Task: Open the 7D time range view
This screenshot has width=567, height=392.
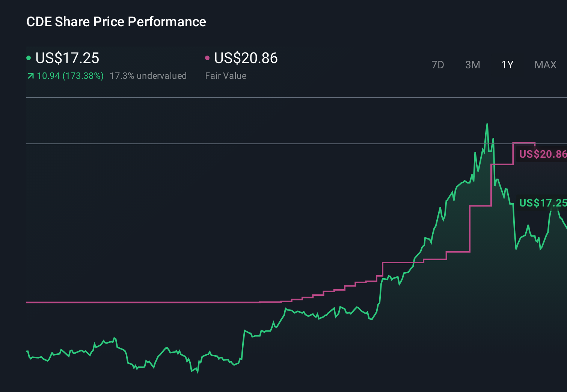Action: click(438, 65)
